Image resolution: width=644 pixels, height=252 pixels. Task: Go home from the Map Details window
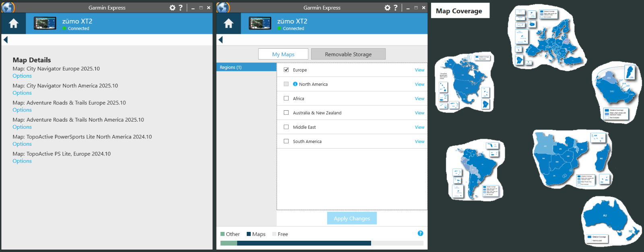tap(14, 24)
